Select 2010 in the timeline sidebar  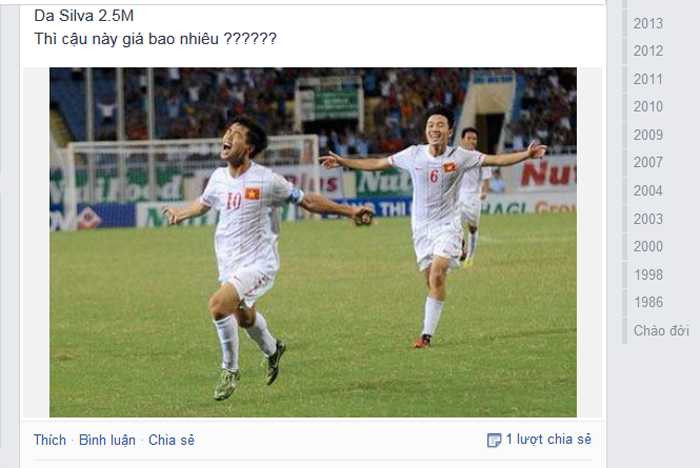pos(648,107)
